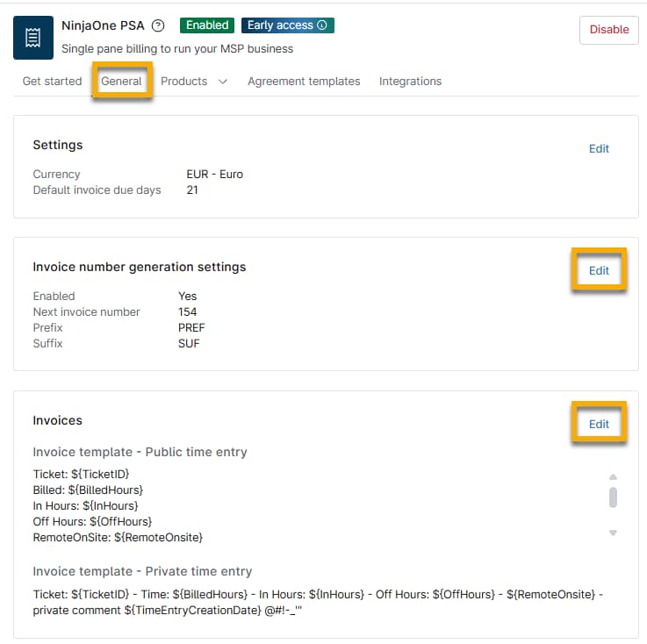Edit Invoice number generation settings

coord(599,270)
